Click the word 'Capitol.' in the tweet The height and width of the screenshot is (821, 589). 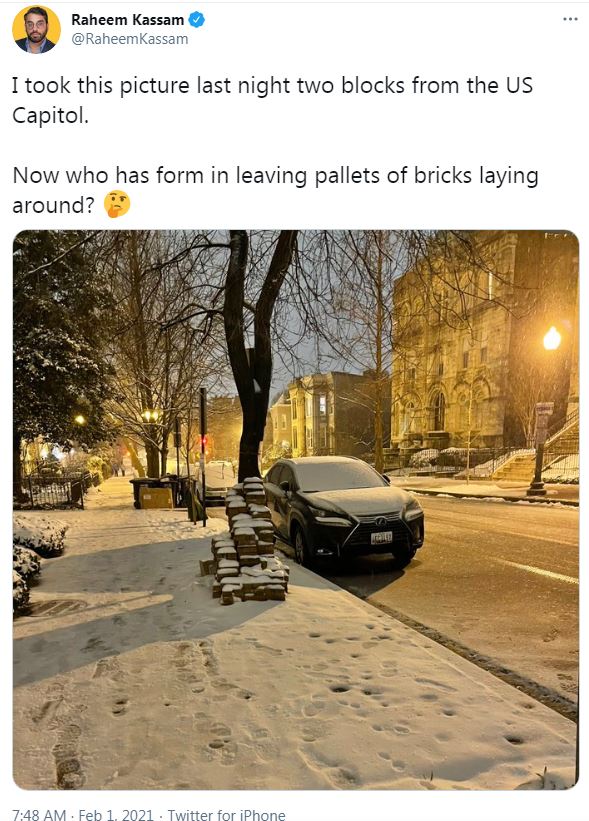50,115
